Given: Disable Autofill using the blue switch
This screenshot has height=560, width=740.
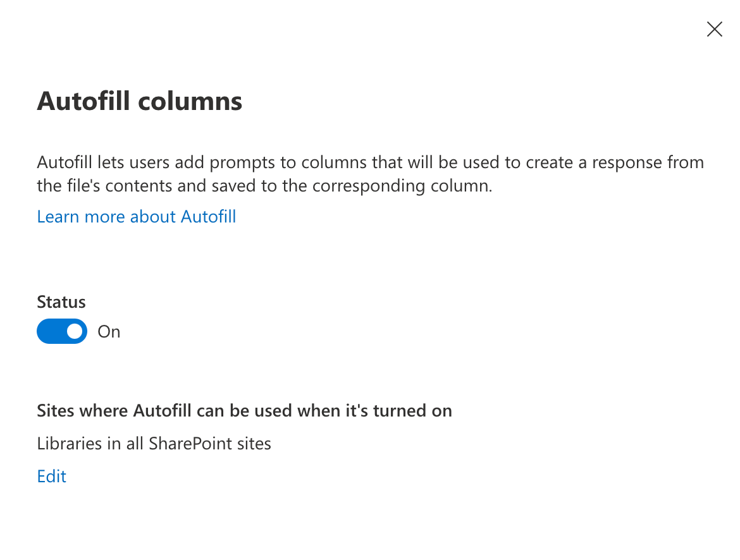Looking at the screenshot, I should (x=62, y=331).
